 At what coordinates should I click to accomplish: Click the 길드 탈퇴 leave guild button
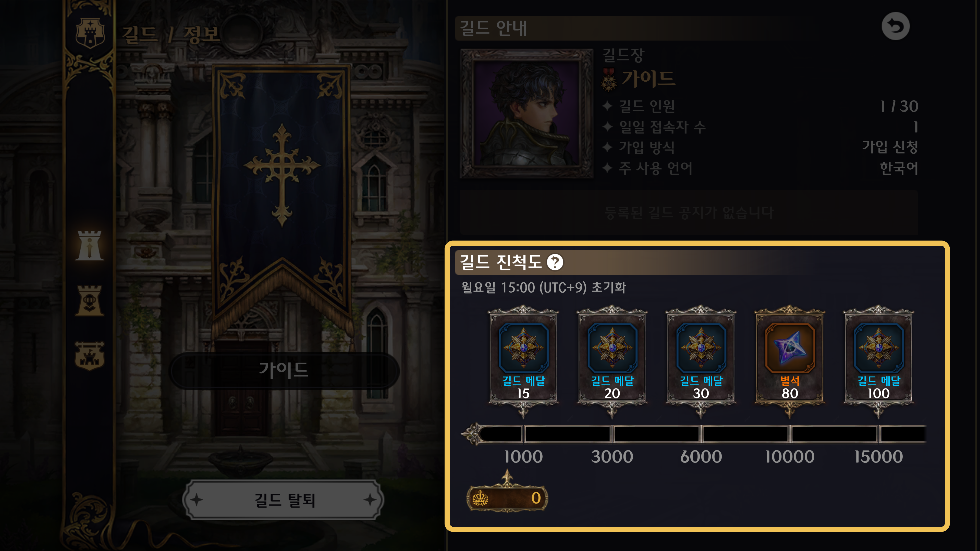(284, 500)
